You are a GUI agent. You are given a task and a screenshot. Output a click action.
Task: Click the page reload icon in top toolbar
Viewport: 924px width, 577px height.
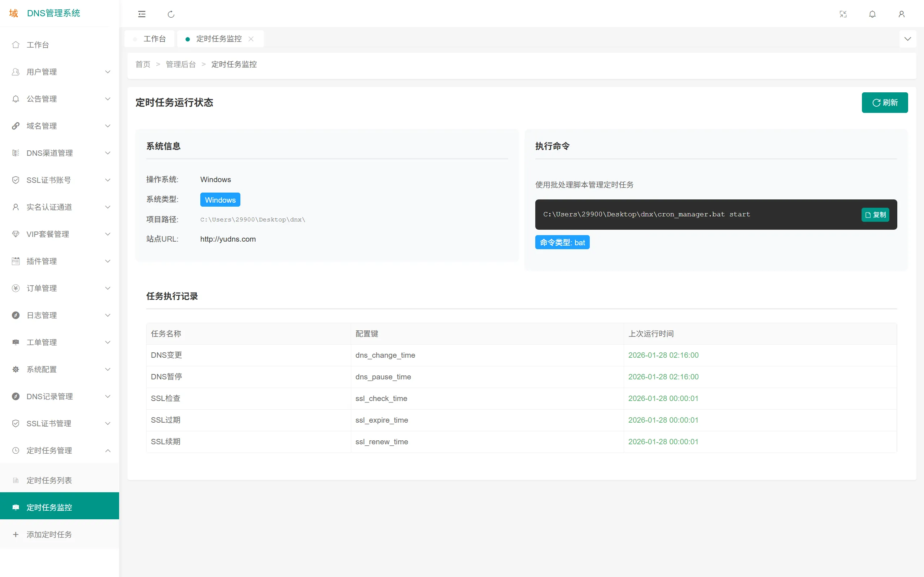point(171,14)
